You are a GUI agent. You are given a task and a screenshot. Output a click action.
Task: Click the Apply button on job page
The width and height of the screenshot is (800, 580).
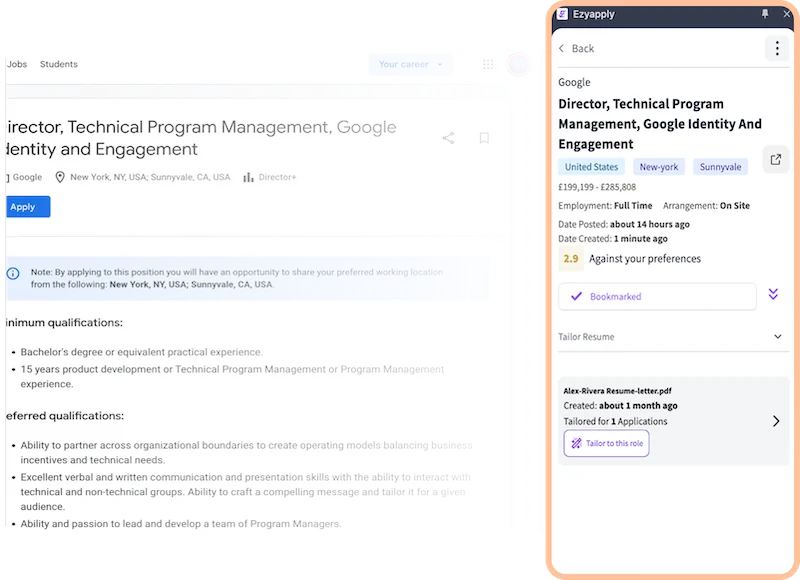pos(28,207)
